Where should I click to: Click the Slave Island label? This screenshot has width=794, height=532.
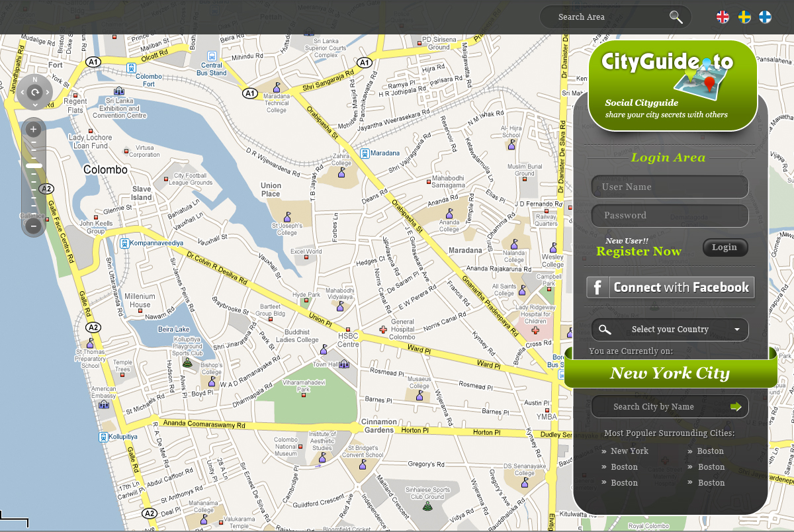point(142,193)
